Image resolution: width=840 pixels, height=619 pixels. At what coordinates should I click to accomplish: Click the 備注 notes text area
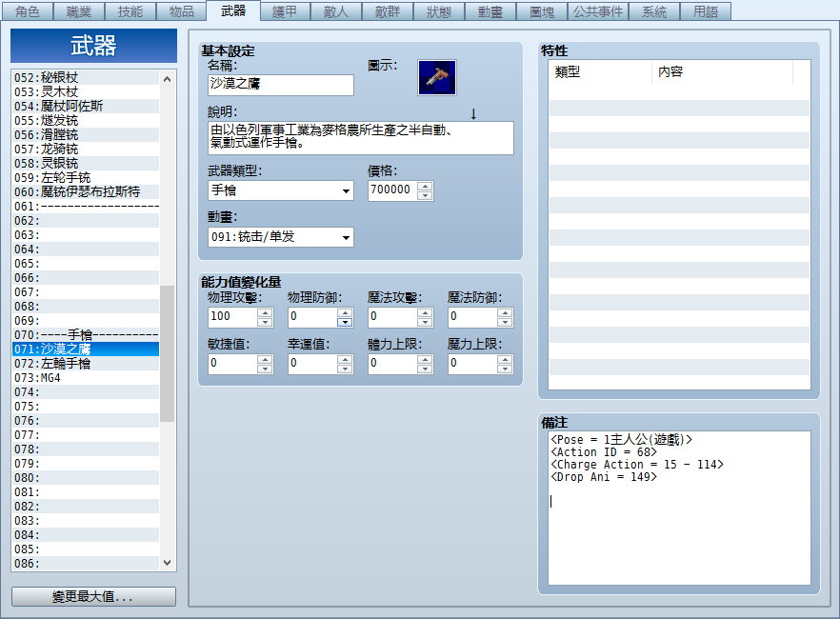[x=679, y=508]
